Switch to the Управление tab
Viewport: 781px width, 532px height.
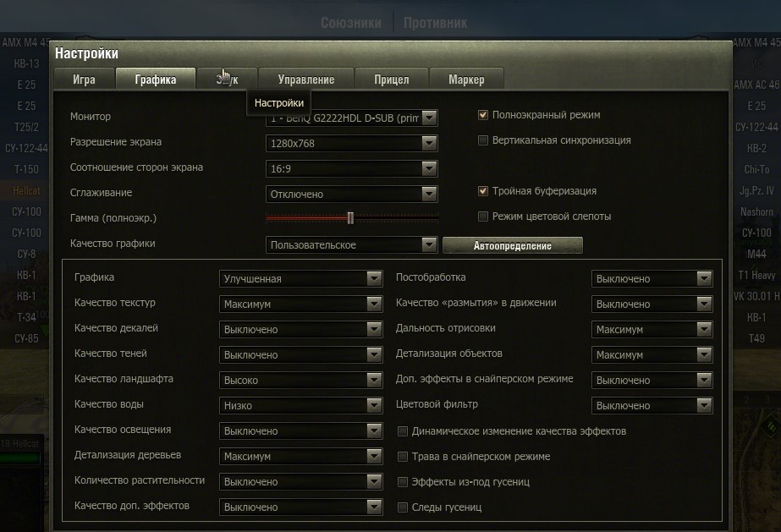click(x=305, y=80)
